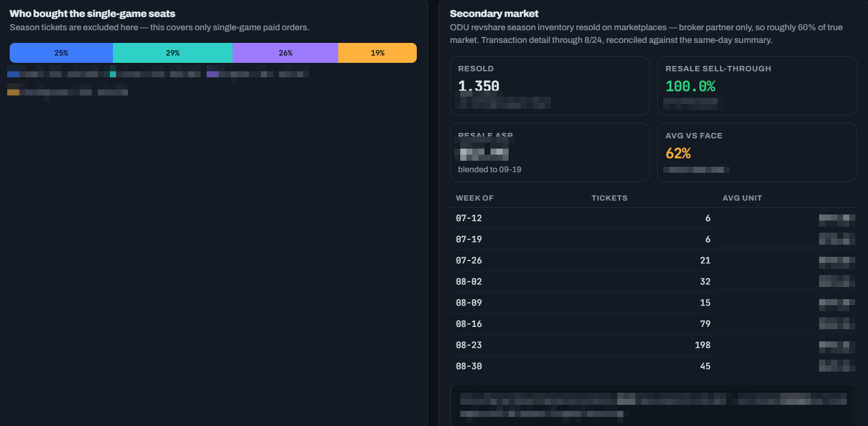The height and width of the screenshot is (426, 868).
Task: Select the 08-16 week row label
Action: pos(469,324)
